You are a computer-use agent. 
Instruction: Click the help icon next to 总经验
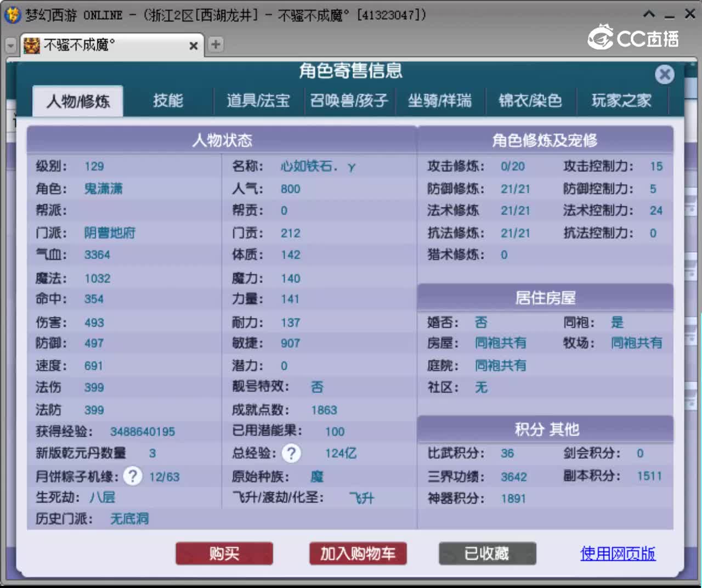click(x=291, y=453)
